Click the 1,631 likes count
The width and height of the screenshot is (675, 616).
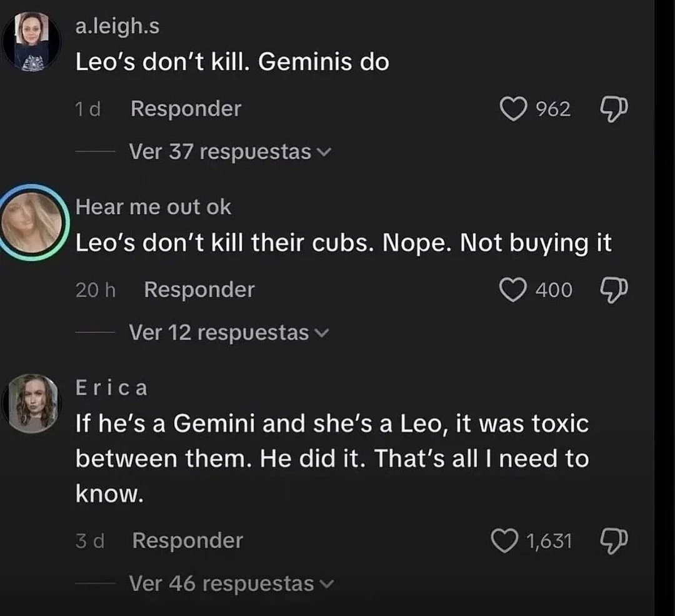click(549, 541)
